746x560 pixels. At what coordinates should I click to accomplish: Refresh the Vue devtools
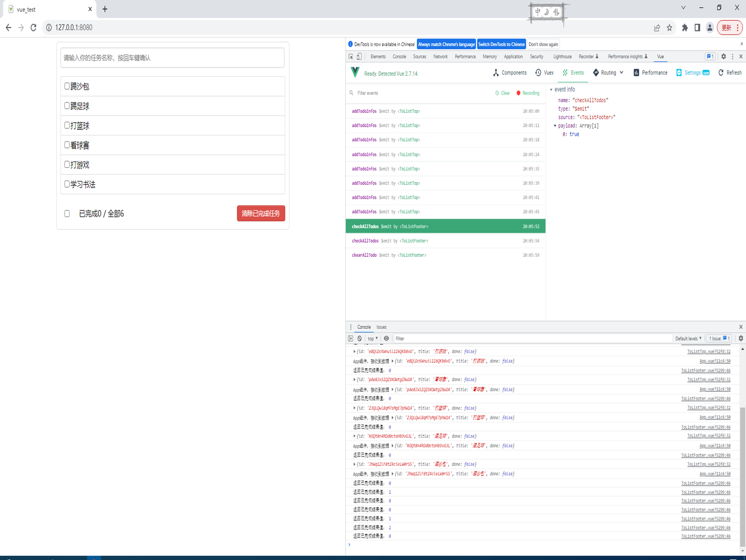[730, 73]
